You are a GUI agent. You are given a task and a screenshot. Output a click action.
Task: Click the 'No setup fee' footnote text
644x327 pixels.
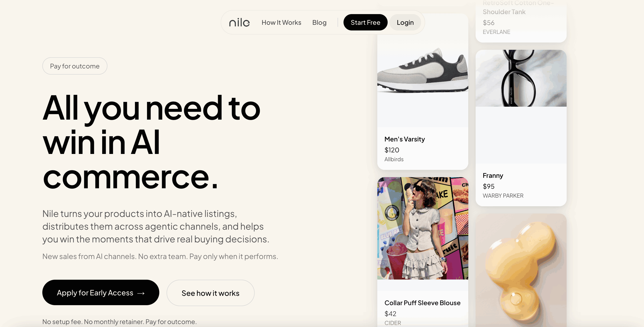pos(119,322)
